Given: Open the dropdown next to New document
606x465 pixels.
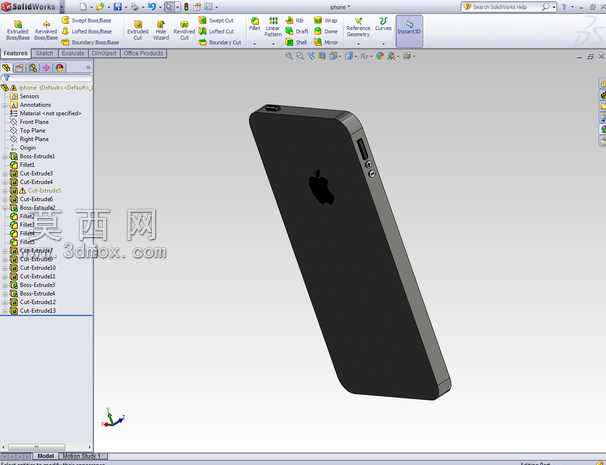Looking at the screenshot, I should (x=92, y=7).
